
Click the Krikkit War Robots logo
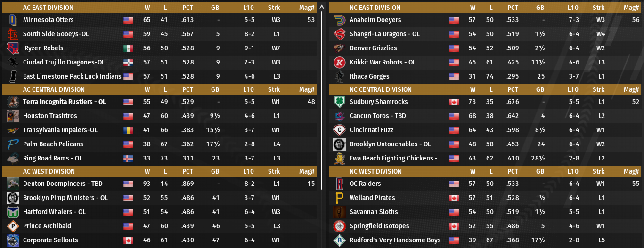point(339,63)
